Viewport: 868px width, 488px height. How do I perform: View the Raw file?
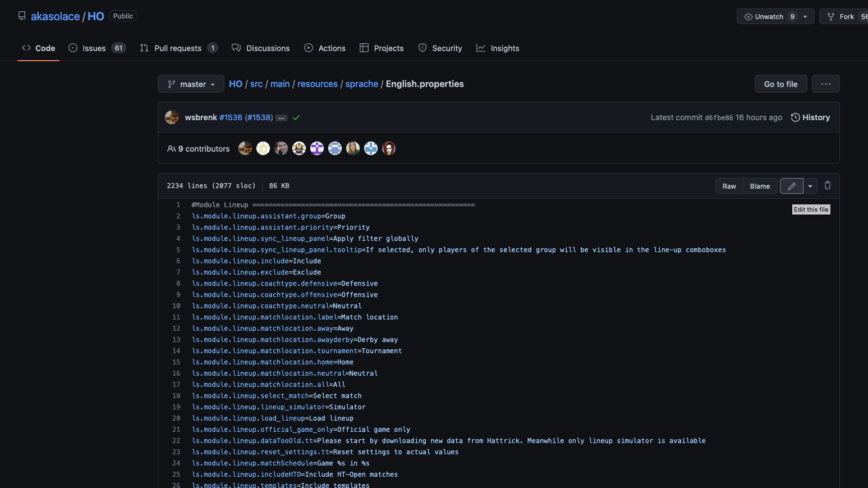pyautogui.click(x=729, y=186)
